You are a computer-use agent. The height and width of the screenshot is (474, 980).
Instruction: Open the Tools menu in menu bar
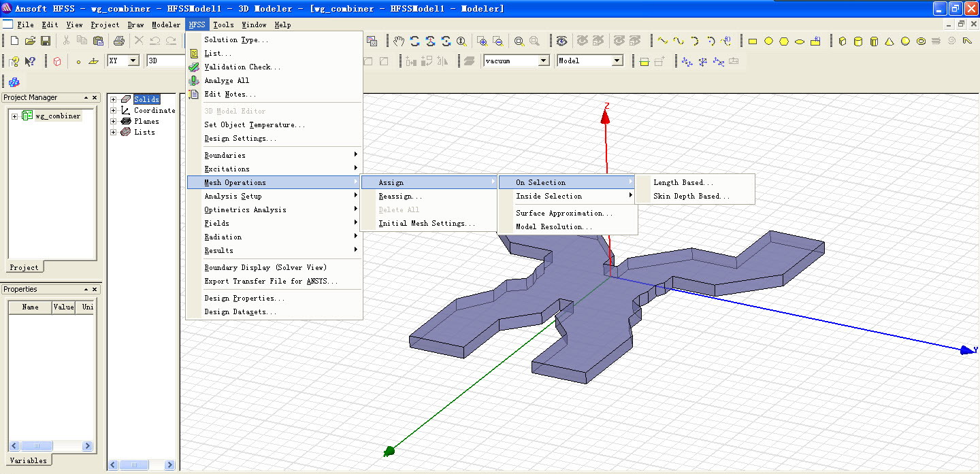(223, 24)
